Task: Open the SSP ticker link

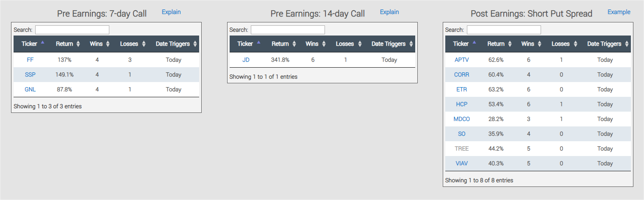Action: pyautogui.click(x=30, y=75)
